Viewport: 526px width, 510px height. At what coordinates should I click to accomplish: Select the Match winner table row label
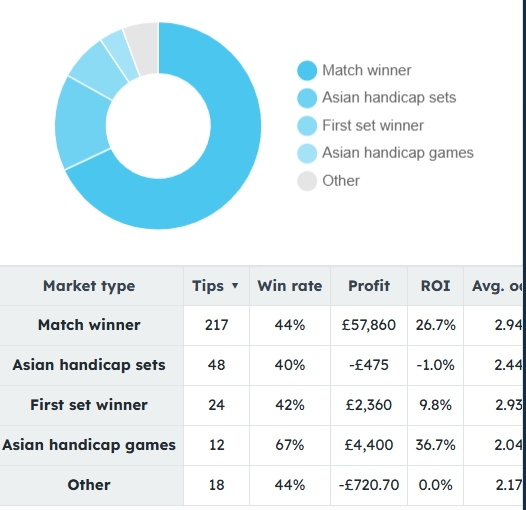click(x=89, y=325)
